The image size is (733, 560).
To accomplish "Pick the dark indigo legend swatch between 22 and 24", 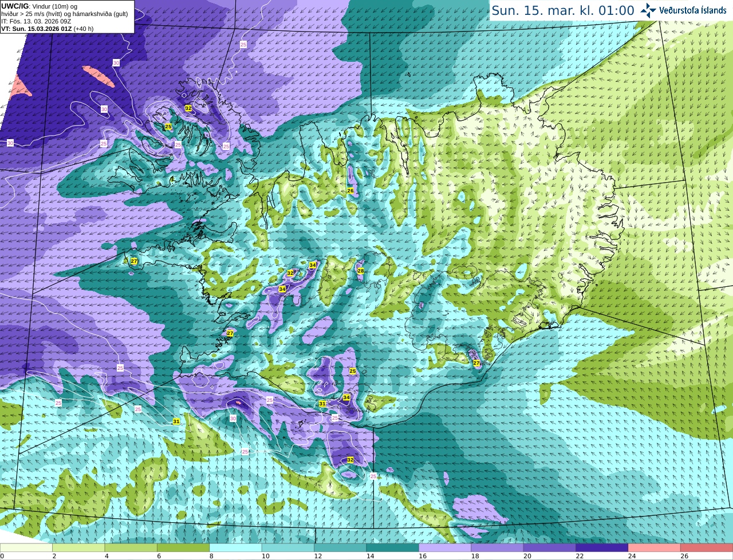I will coord(602,548).
